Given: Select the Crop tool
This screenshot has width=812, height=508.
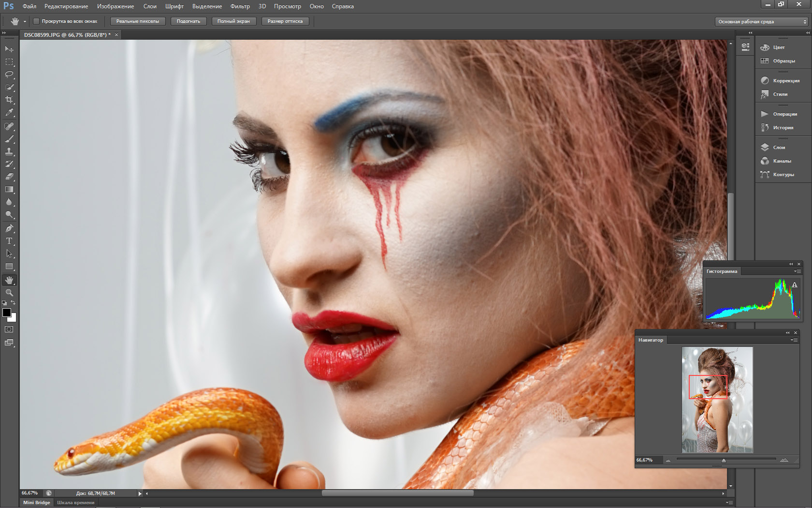Looking at the screenshot, I should (9, 100).
